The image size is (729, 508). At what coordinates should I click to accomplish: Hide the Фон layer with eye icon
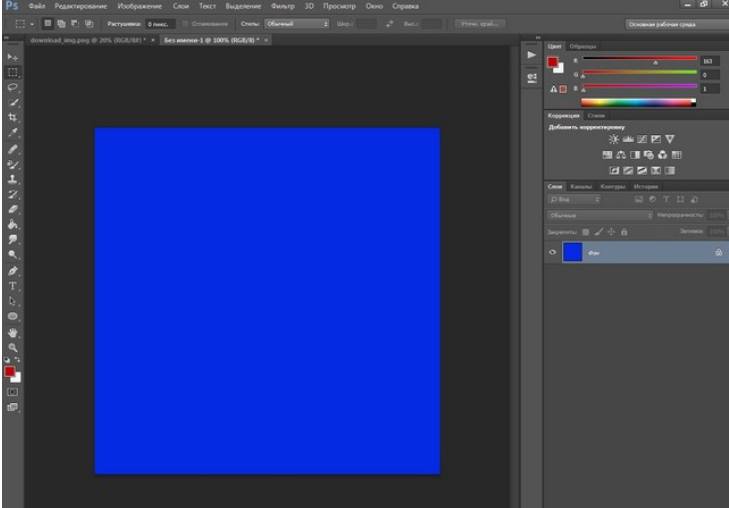tap(552, 252)
